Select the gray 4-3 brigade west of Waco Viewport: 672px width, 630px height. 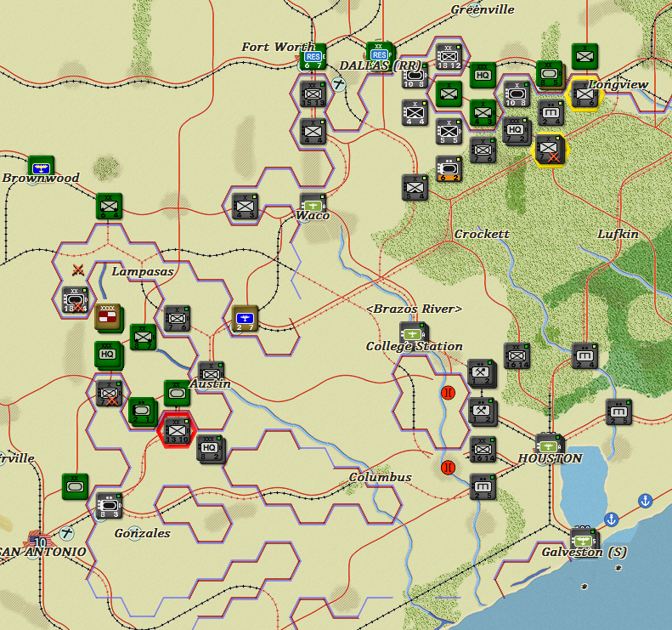pos(246,207)
